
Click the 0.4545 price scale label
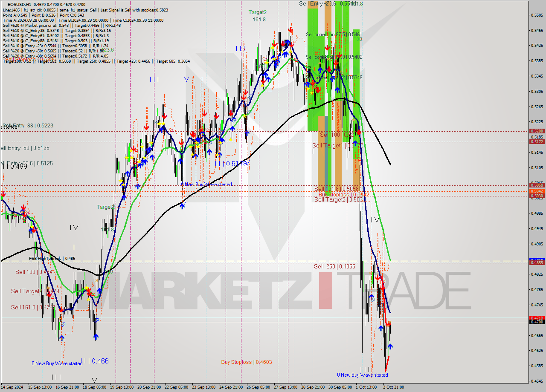tap(536, 381)
